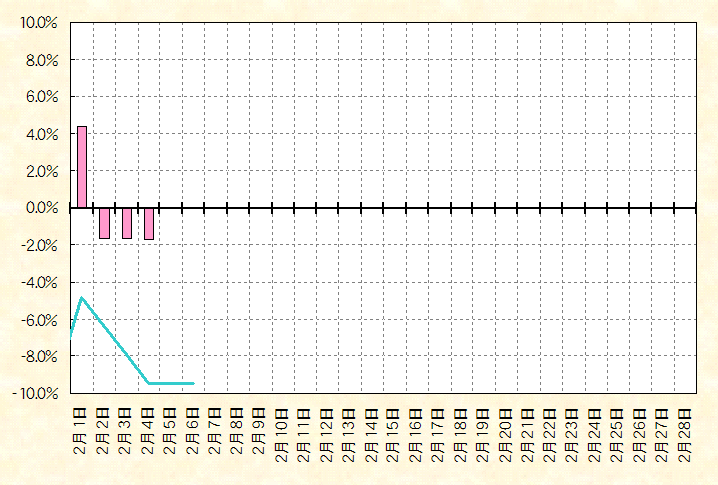Select the negative pink bar for 2月3日
Image resolution: width=718 pixels, height=485 pixels.
pyautogui.click(x=127, y=223)
